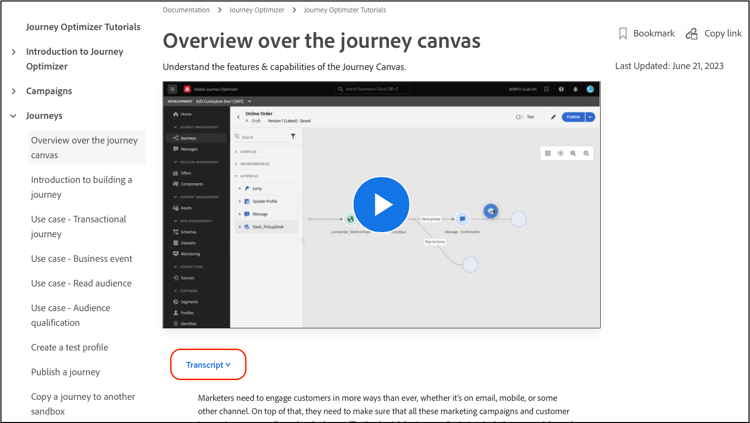Click the Sources icon in preview sidebar

tap(176, 278)
